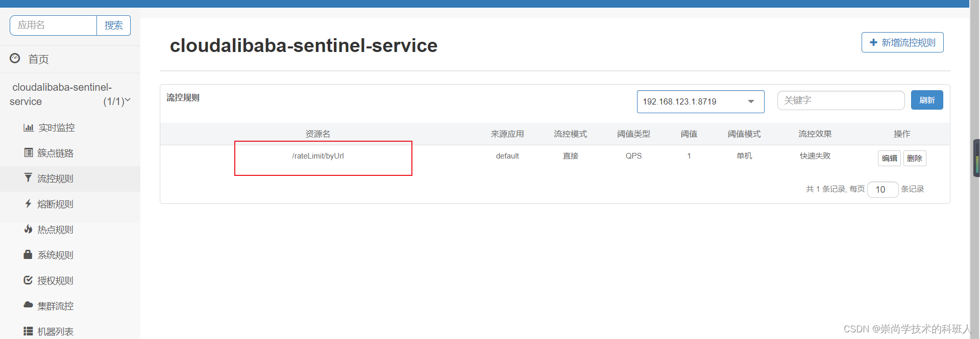The width and height of the screenshot is (980, 339).
Task: Click the default source app cell
Action: point(507,156)
